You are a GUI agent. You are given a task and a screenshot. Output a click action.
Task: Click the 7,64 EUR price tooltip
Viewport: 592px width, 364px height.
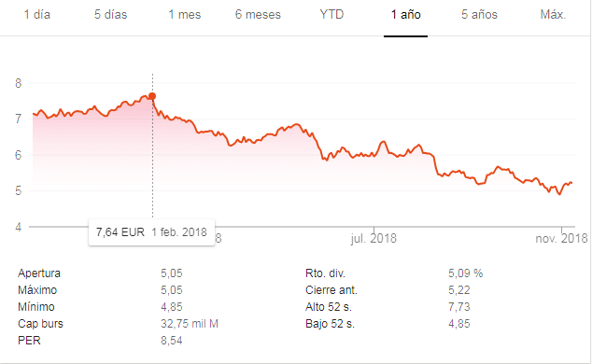pos(152,232)
